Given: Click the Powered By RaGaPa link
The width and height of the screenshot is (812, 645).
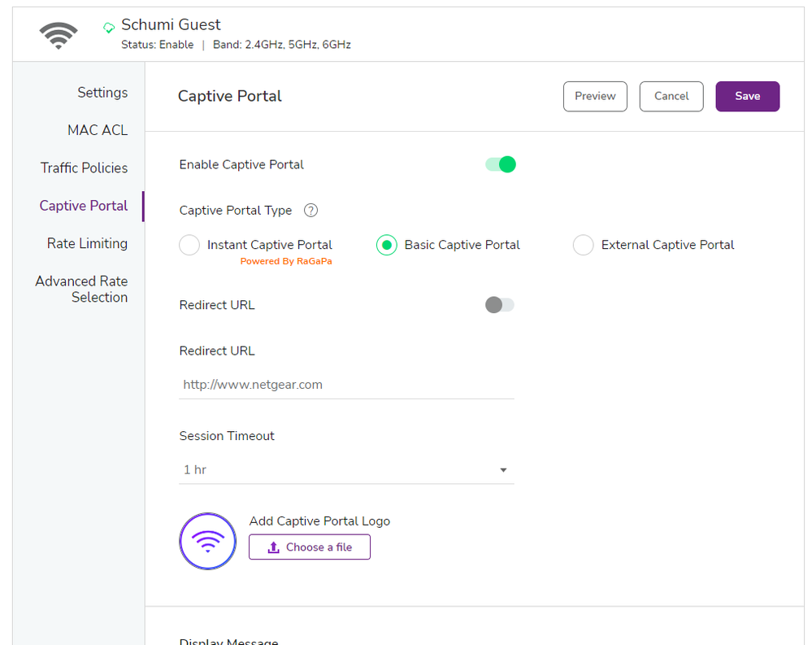Looking at the screenshot, I should click(x=286, y=260).
